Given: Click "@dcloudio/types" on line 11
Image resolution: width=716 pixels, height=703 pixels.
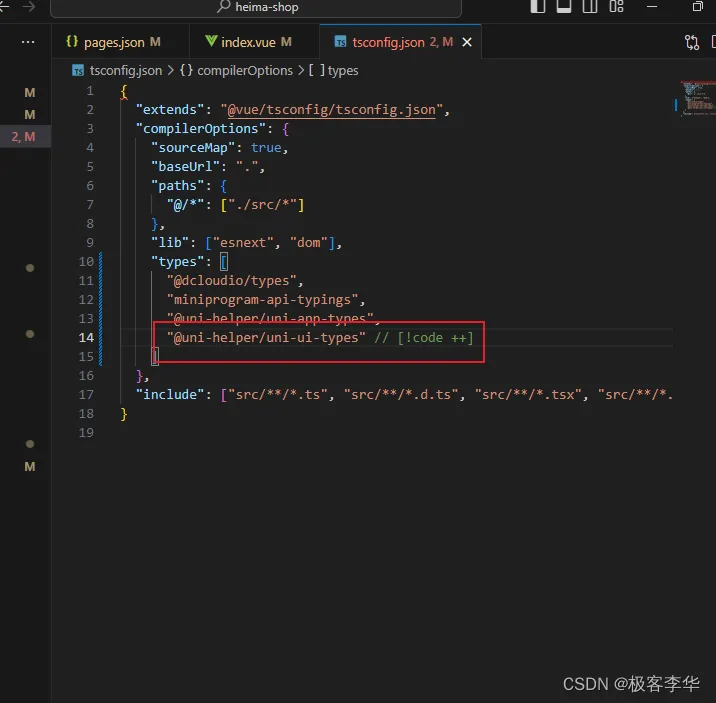Looking at the screenshot, I should [232, 280].
